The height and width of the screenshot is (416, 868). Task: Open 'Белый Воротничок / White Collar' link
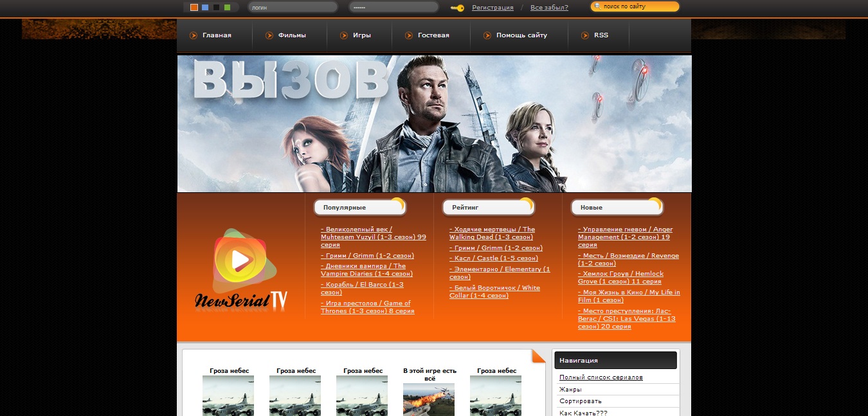coord(494,291)
